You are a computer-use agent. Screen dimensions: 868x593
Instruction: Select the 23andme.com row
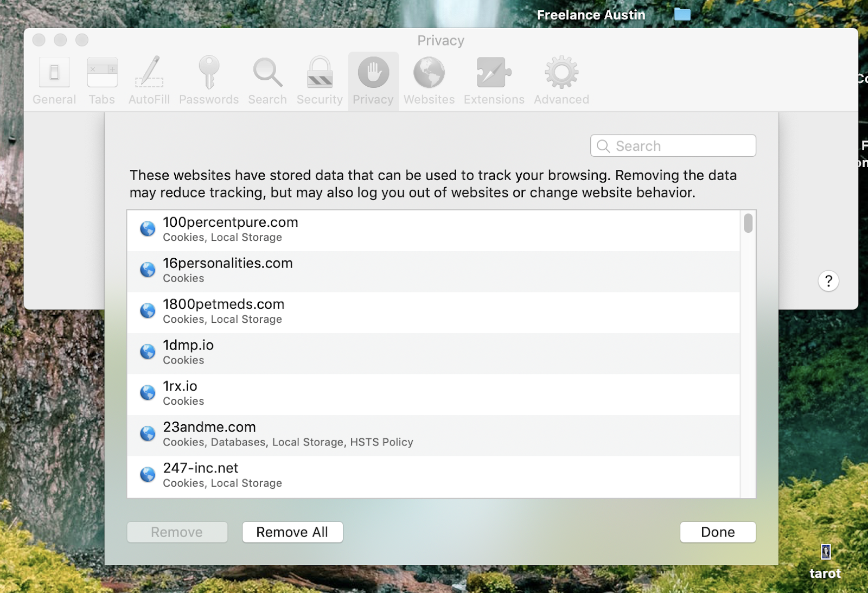point(433,436)
